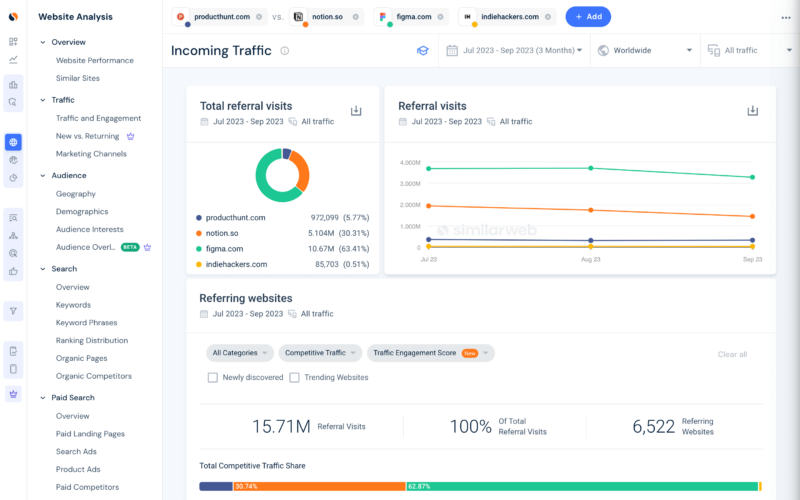This screenshot has height=500, width=800.
Task: Open Geography under Audience
Action: pos(76,194)
